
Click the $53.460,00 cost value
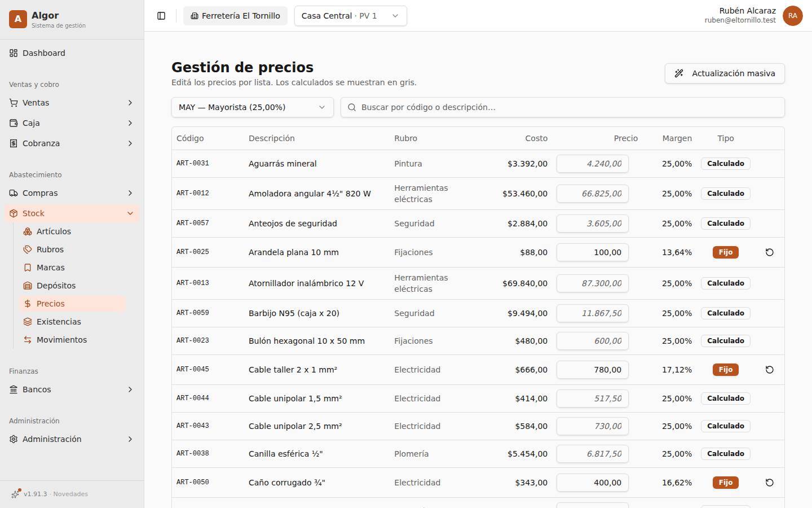(x=525, y=194)
